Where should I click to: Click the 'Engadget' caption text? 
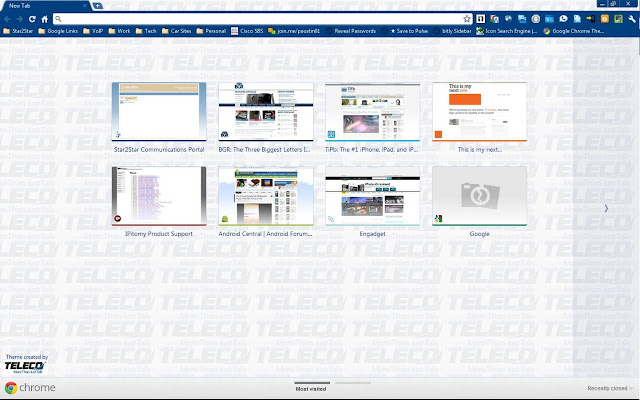pos(372,234)
